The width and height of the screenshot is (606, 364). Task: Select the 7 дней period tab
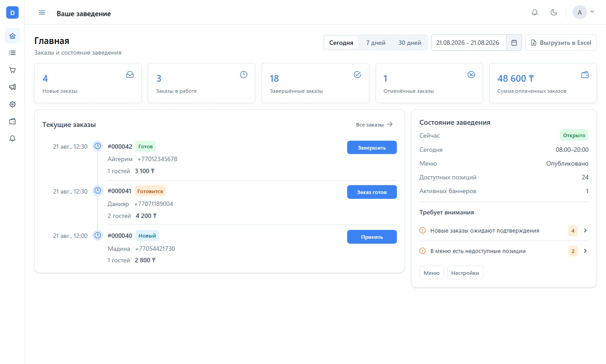click(376, 43)
